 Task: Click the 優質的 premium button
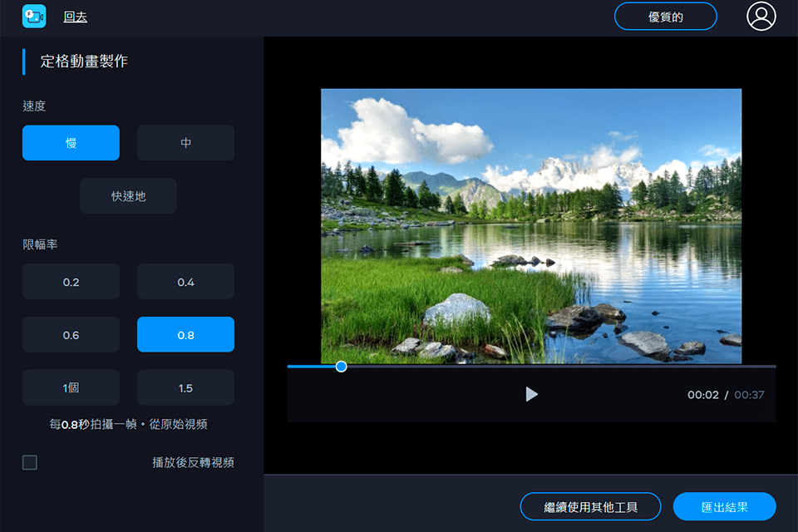coord(665,17)
